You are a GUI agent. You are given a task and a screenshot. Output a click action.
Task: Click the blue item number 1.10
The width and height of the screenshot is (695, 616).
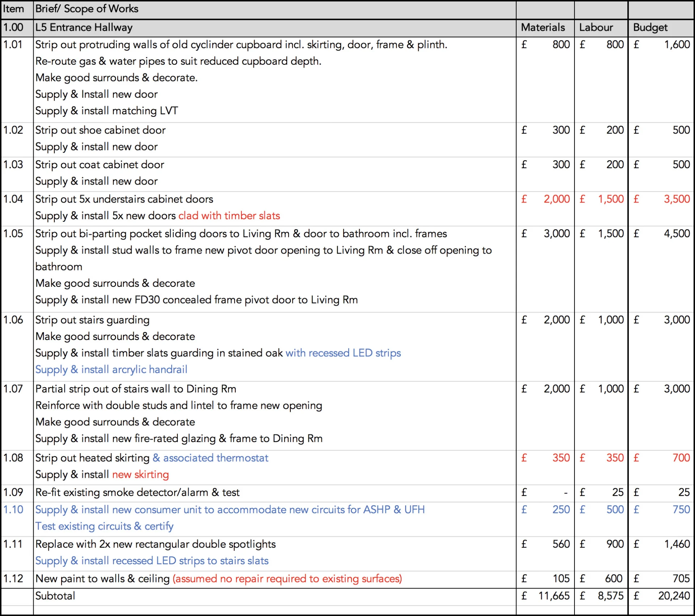point(13,510)
